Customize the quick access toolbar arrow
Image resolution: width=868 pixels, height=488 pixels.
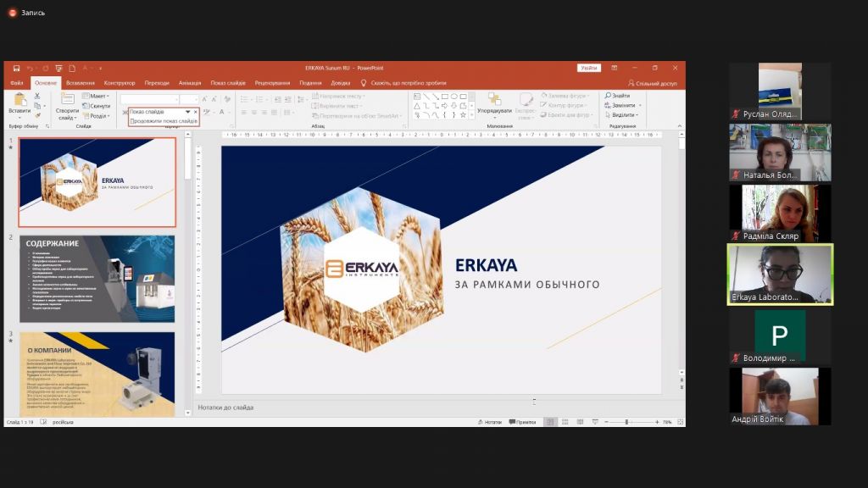[x=101, y=69]
